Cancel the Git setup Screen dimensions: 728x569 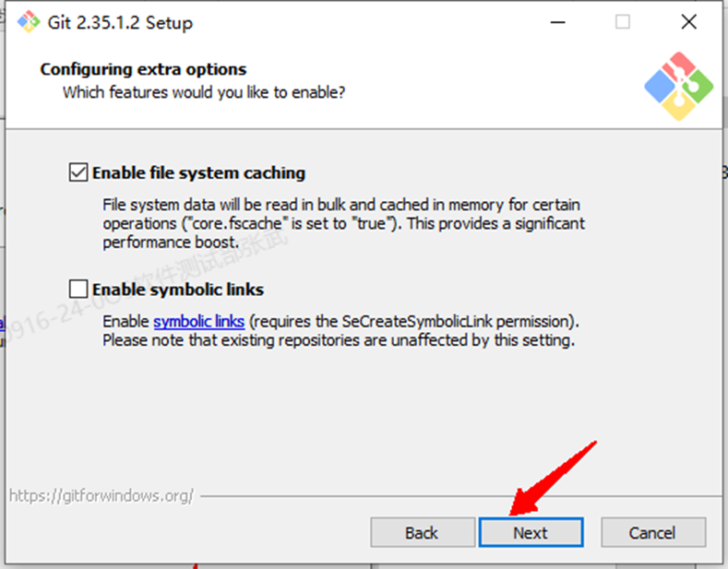[x=653, y=532]
